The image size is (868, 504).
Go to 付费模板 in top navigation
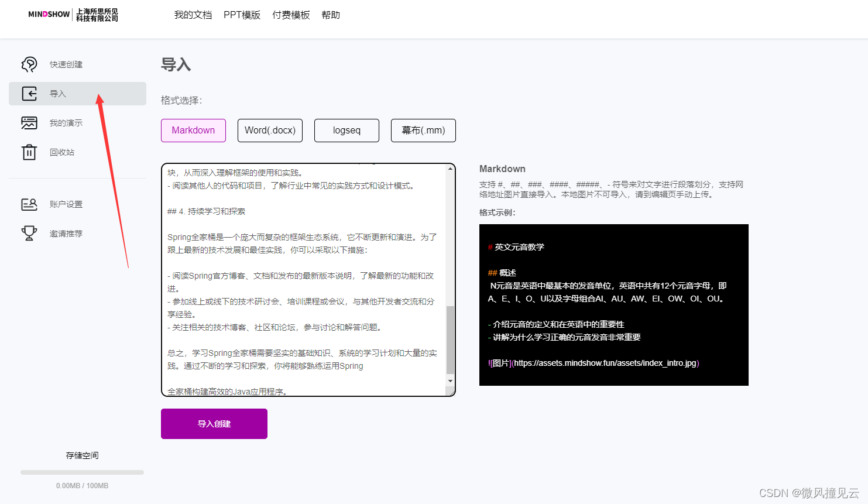coord(291,15)
